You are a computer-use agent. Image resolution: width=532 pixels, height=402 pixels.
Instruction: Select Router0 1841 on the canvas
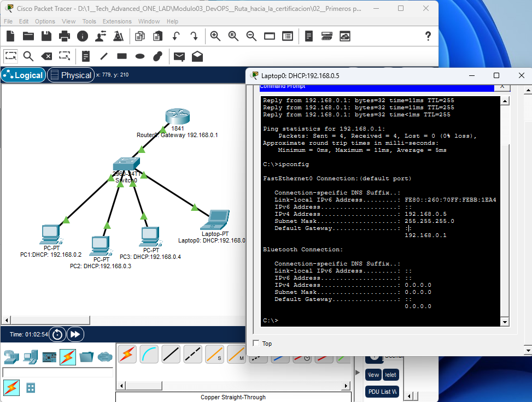coord(178,116)
